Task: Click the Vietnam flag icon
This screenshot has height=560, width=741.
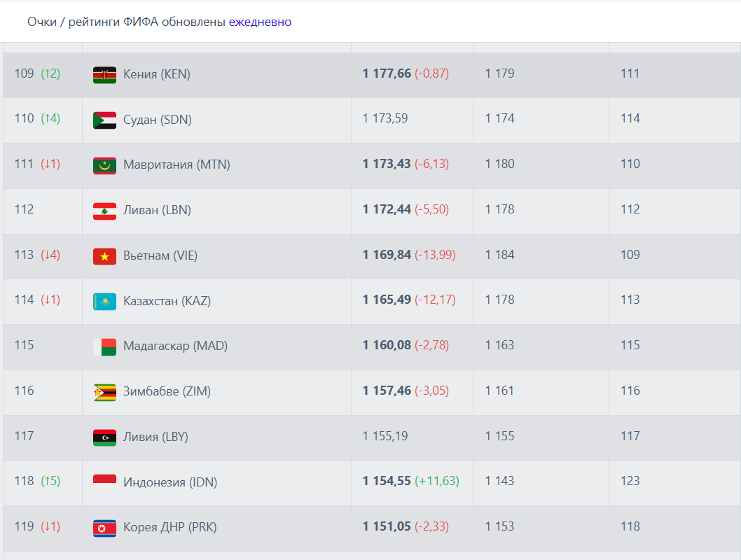Action: (104, 256)
